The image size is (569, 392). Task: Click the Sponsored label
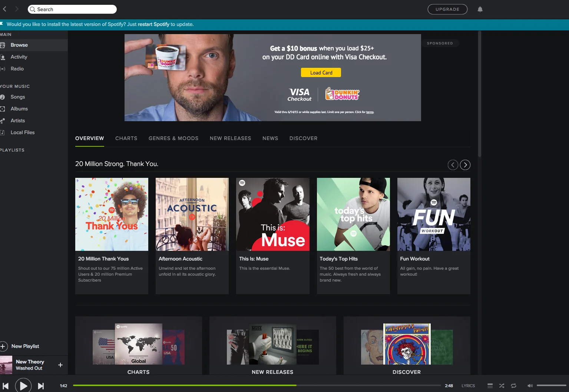click(440, 43)
